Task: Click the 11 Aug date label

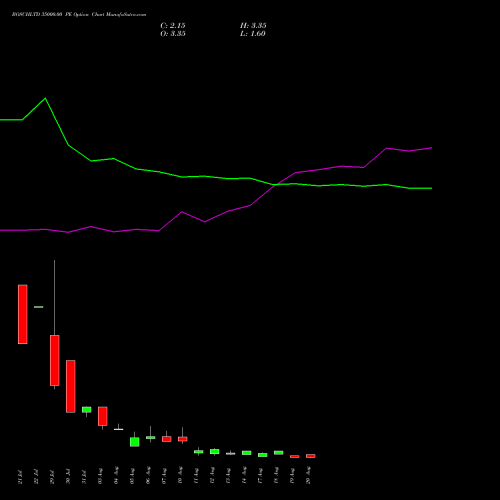Action: (x=196, y=476)
